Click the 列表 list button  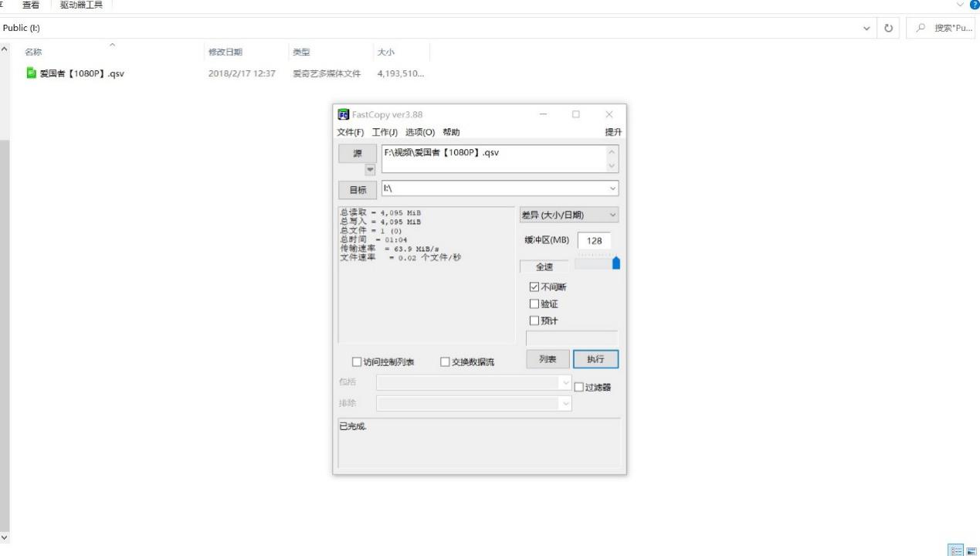pyautogui.click(x=548, y=358)
